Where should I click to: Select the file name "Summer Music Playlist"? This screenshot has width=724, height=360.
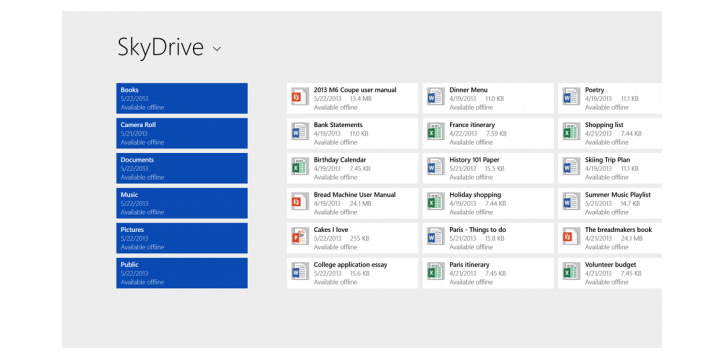618,195
